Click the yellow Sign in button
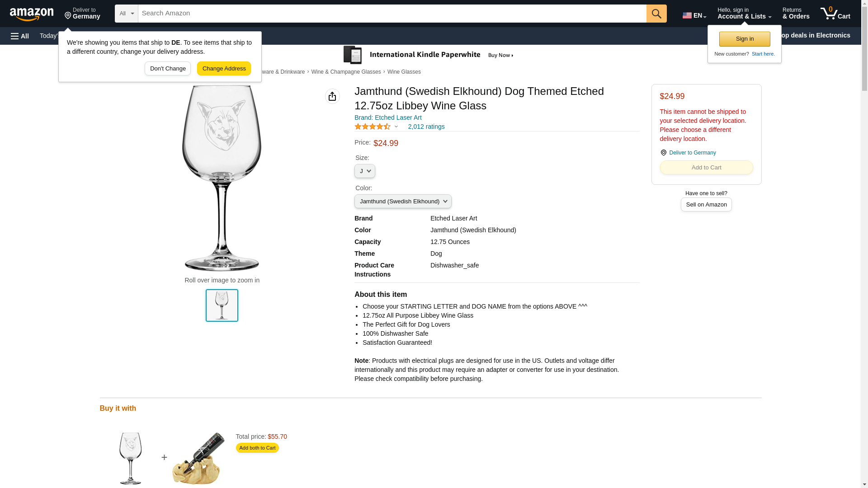This screenshot has width=868, height=488. point(745,39)
